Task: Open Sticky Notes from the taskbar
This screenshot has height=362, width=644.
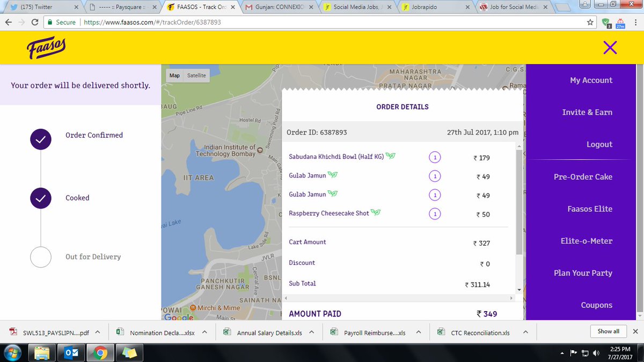Action: (128, 353)
